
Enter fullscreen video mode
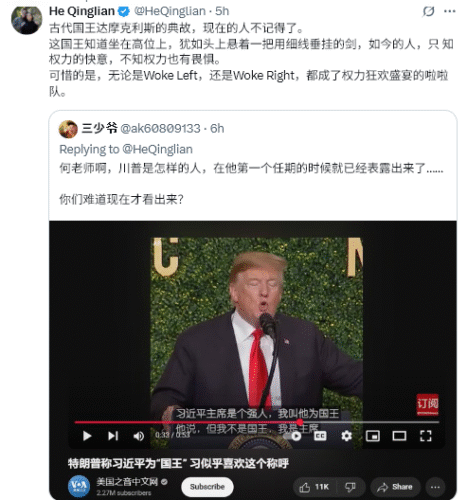coord(425,436)
